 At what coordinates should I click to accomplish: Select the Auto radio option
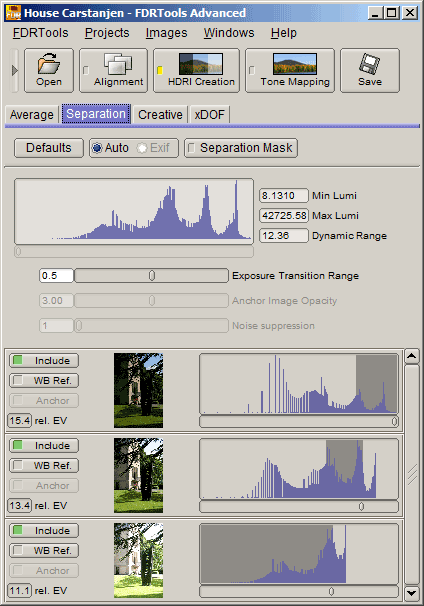[97, 148]
